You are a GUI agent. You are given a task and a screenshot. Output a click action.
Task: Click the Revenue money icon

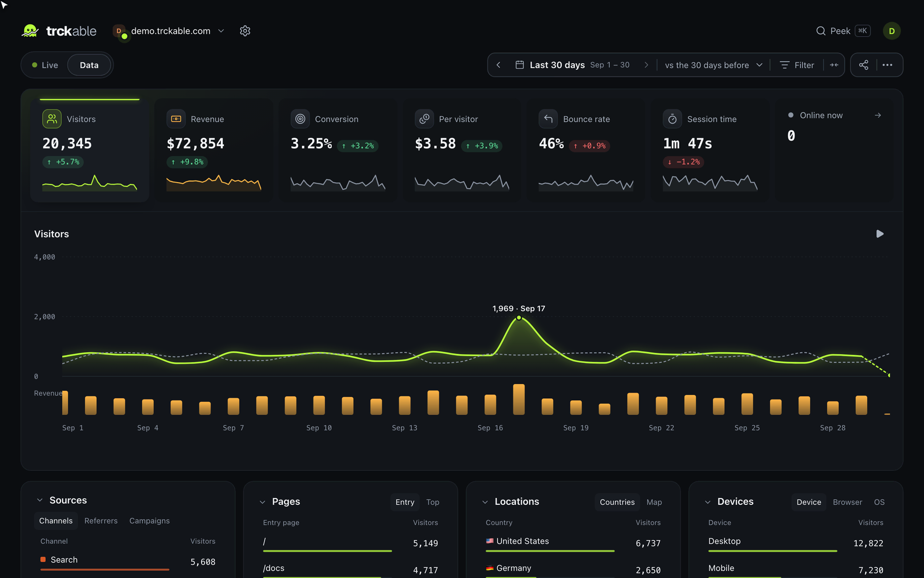tap(176, 119)
